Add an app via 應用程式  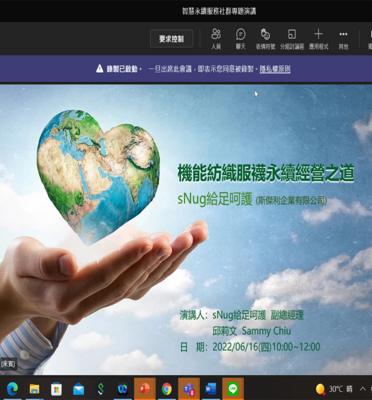tap(318, 39)
